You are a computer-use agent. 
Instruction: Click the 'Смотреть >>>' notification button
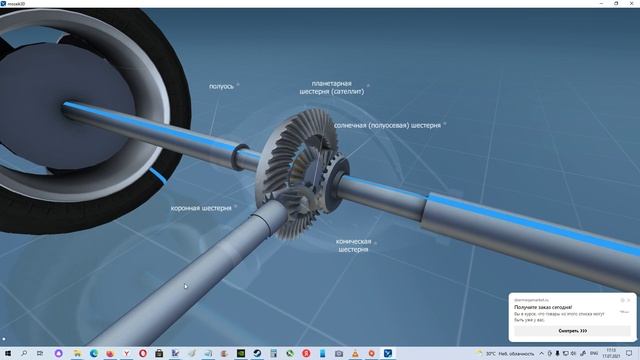[x=572, y=331]
